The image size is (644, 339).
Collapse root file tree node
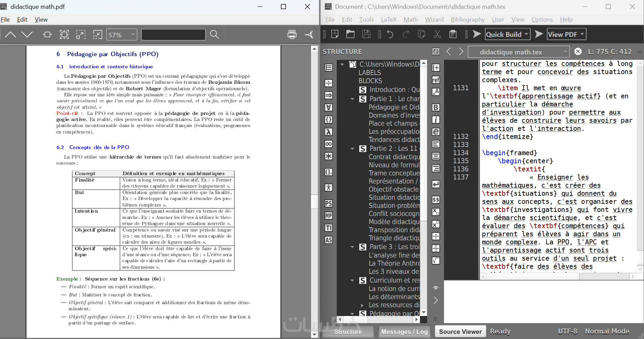342,64
